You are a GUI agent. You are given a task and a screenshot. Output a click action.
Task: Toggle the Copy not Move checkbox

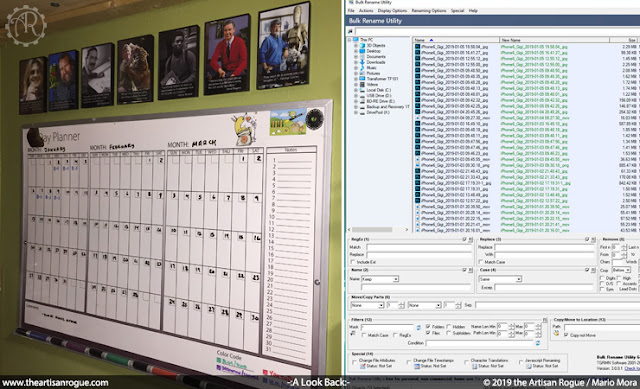[x=566, y=335]
